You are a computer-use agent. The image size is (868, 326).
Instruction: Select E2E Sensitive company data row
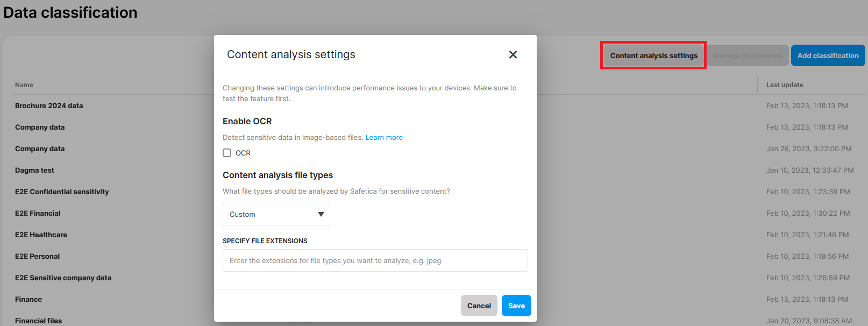pyautogui.click(x=63, y=278)
